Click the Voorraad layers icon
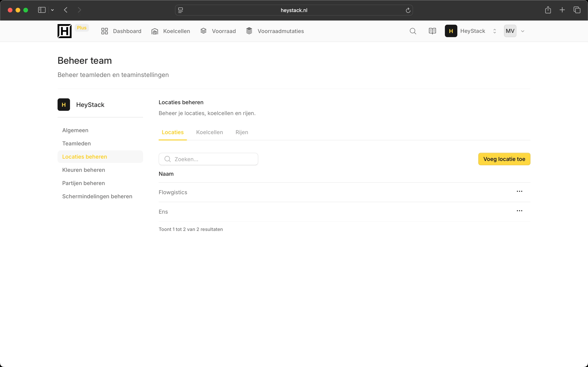The width and height of the screenshot is (588, 367). tap(203, 31)
